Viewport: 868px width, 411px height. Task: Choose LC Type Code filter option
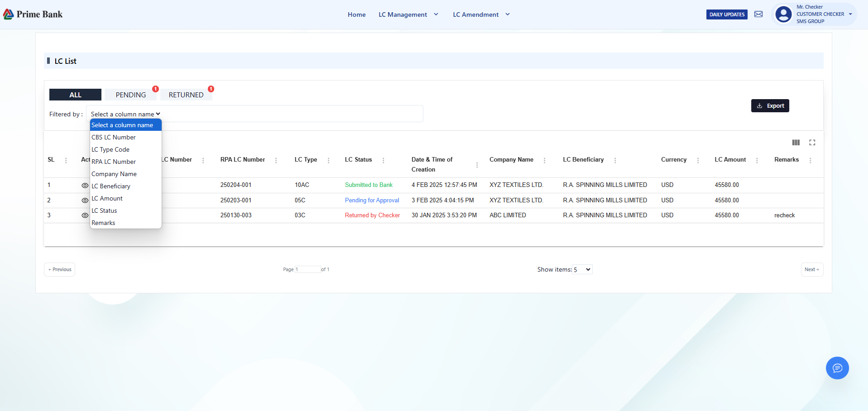click(x=126, y=149)
